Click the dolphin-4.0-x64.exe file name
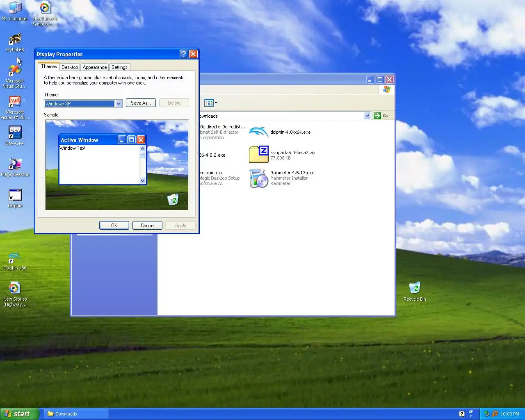The width and height of the screenshot is (525, 420). [x=290, y=132]
